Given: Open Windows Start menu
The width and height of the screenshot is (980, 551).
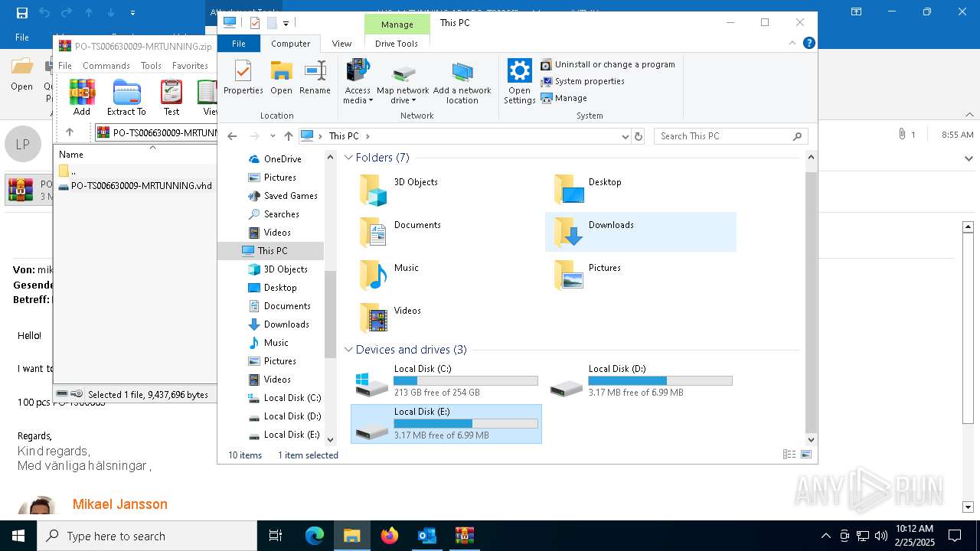Looking at the screenshot, I should pos(18,536).
